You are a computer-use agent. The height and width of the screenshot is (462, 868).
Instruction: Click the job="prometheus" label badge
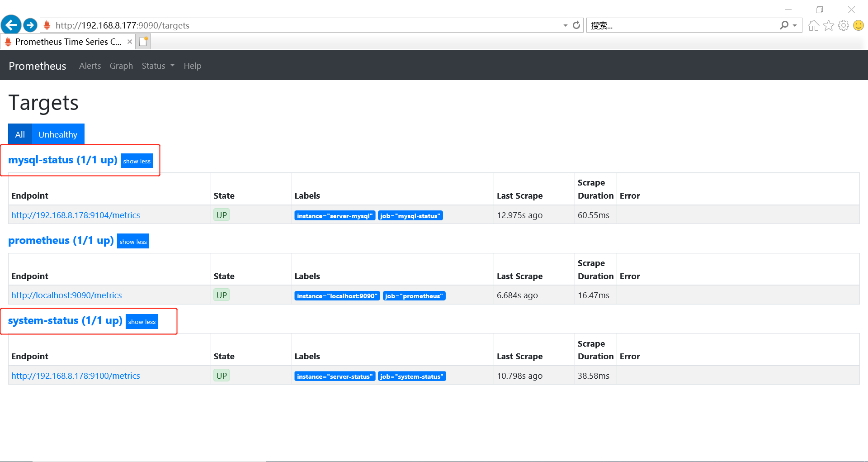(x=414, y=296)
